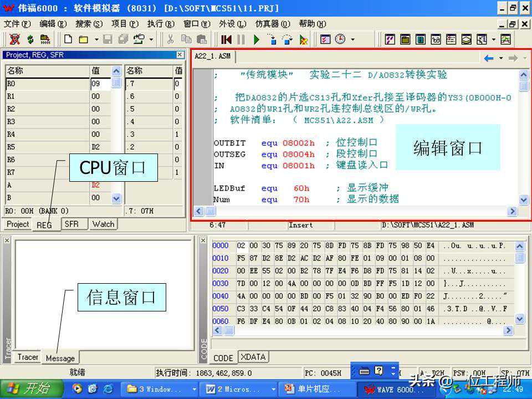
Task: Click the blue back arrow in editor
Action: pyautogui.click(x=488, y=58)
